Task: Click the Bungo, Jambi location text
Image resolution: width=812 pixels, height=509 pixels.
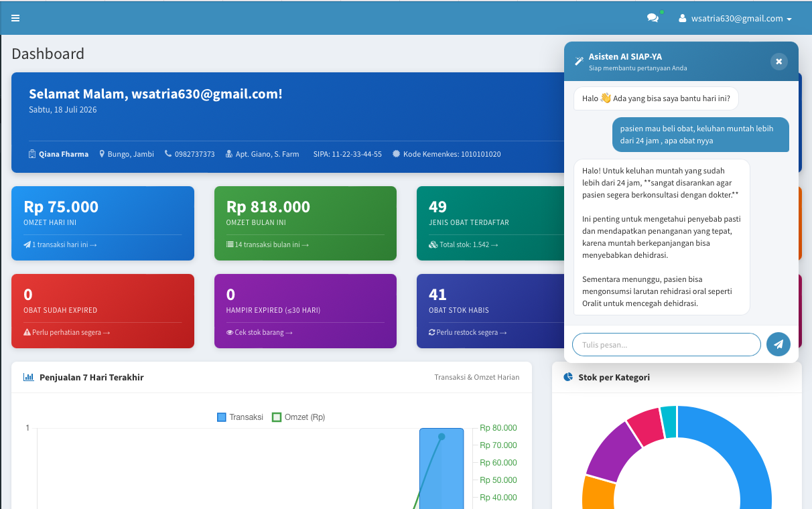Action: tap(131, 154)
